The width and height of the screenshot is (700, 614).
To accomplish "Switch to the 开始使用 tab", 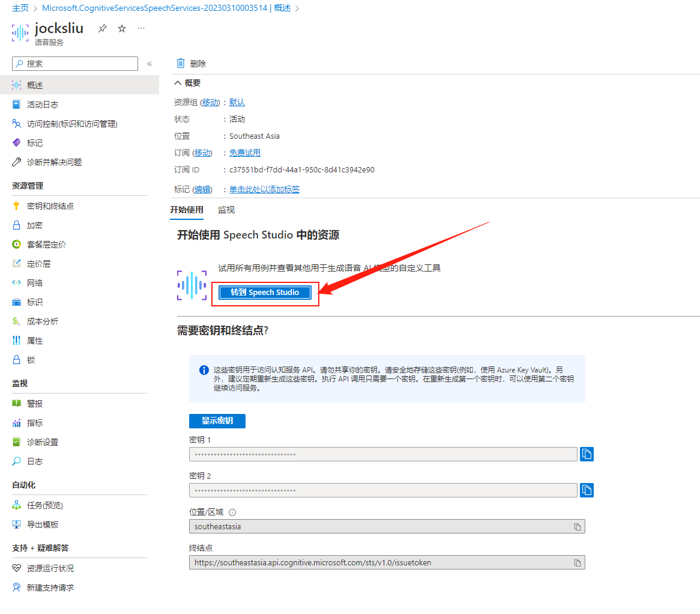I will point(187,210).
